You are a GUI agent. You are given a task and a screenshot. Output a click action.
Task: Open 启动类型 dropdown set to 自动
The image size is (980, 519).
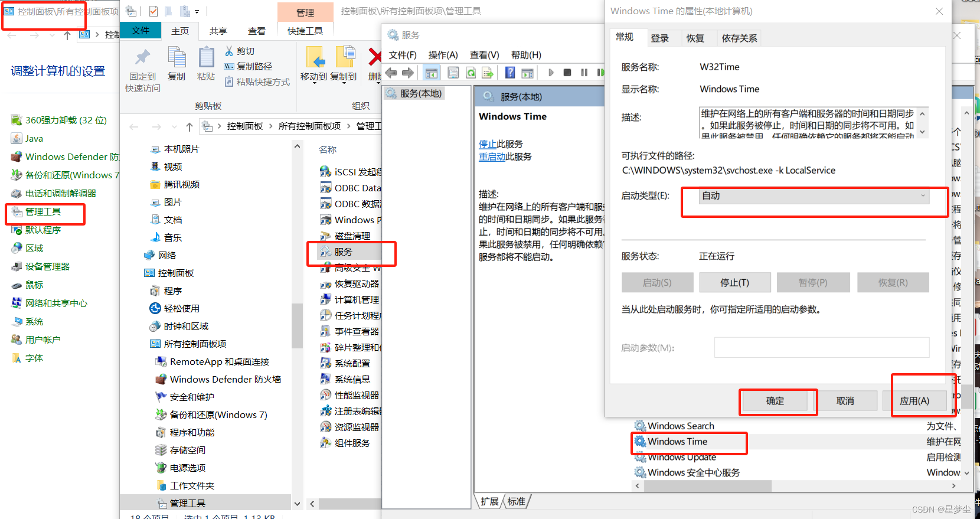click(814, 196)
